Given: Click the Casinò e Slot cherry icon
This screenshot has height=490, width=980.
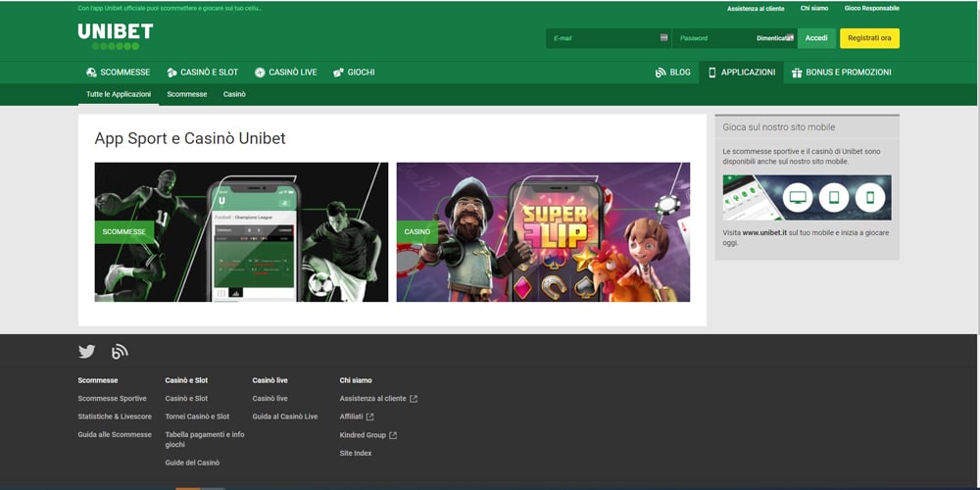Looking at the screenshot, I should [x=171, y=73].
